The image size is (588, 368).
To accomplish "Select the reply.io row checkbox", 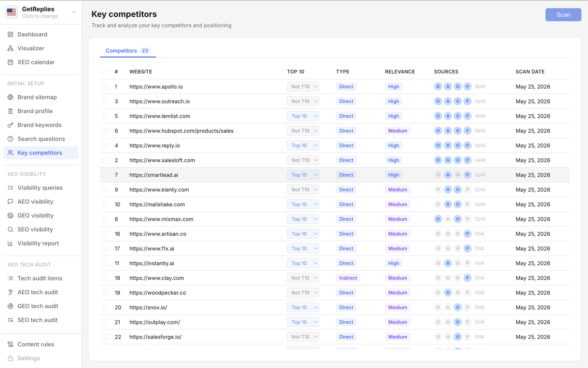I will 105,146.
